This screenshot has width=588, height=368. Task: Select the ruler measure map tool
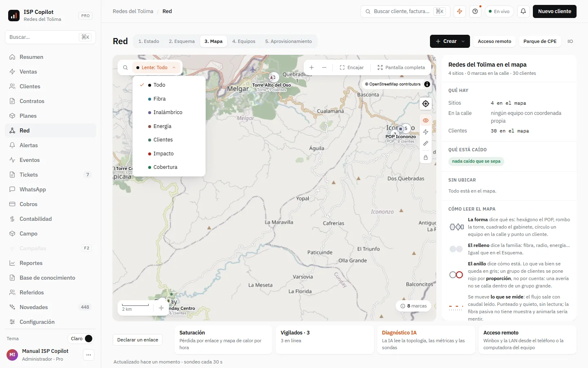[425, 144]
